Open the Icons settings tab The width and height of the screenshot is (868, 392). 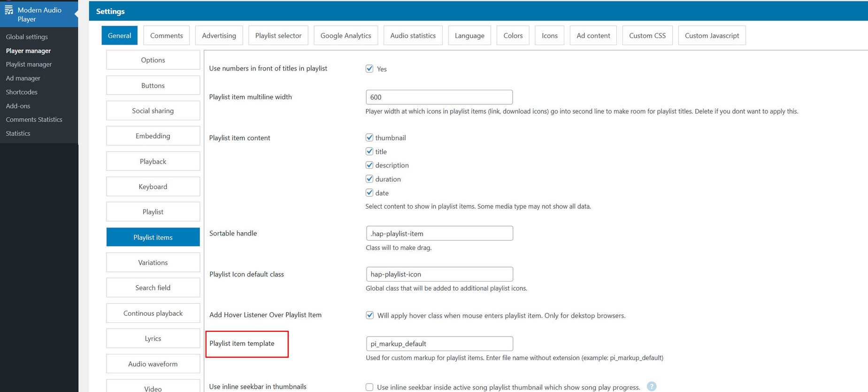(x=549, y=36)
